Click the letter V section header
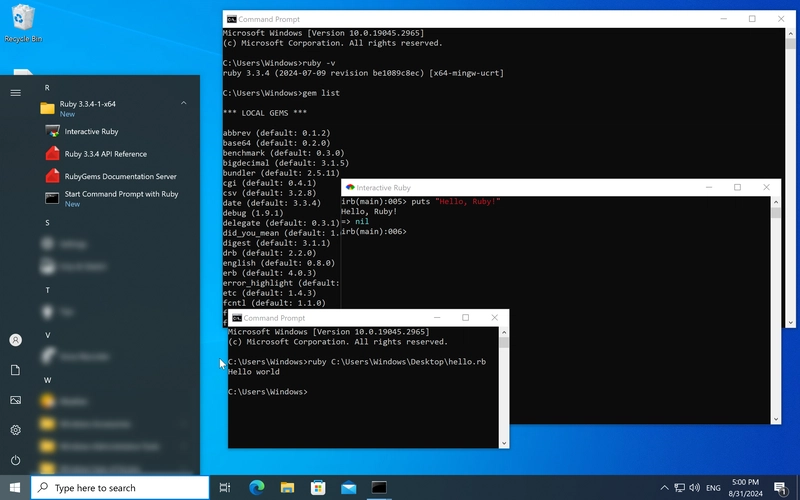Screen dimensions: 800x500 coord(47,335)
